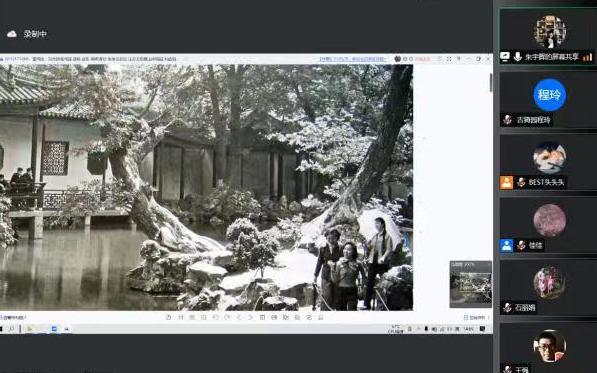Click the image viewer vertical scrollbar
The height and width of the screenshot is (373, 597).
click(x=491, y=82)
